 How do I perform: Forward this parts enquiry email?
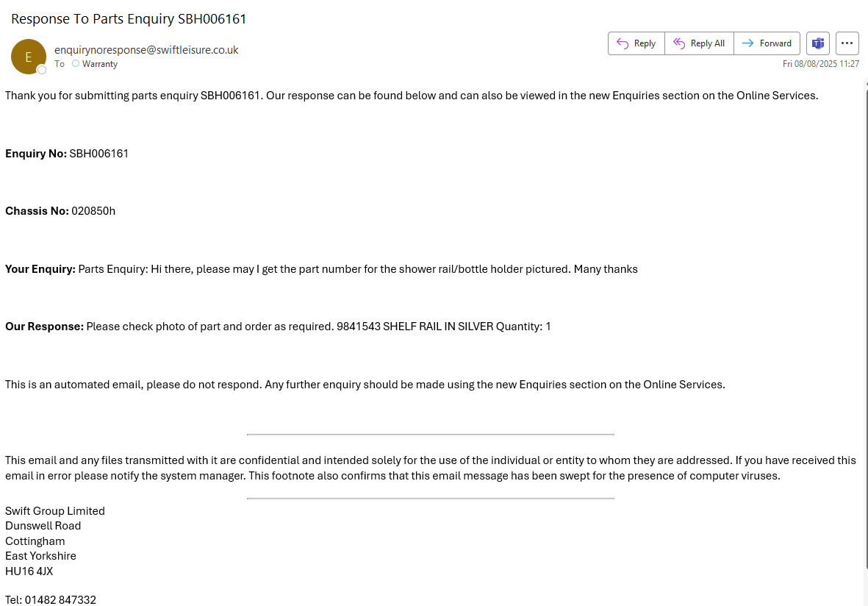pyautogui.click(x=767, y=43)
